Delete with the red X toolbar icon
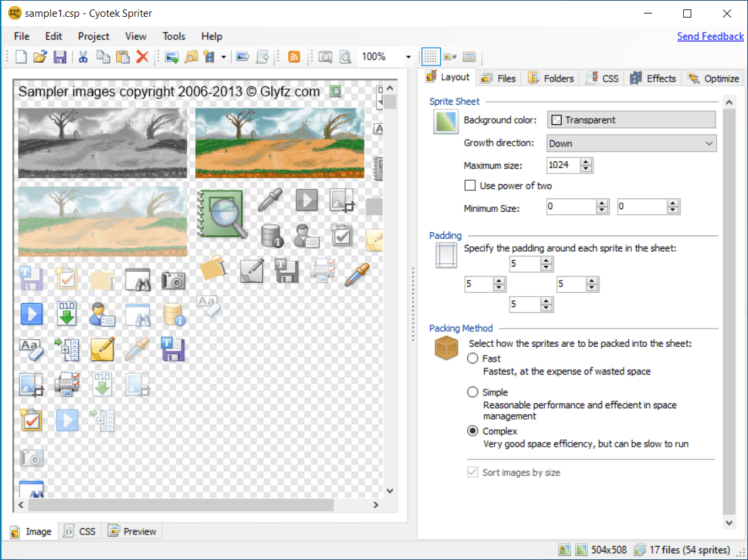The width and height of the screenshot is (748, 560). tap(142, 57)
